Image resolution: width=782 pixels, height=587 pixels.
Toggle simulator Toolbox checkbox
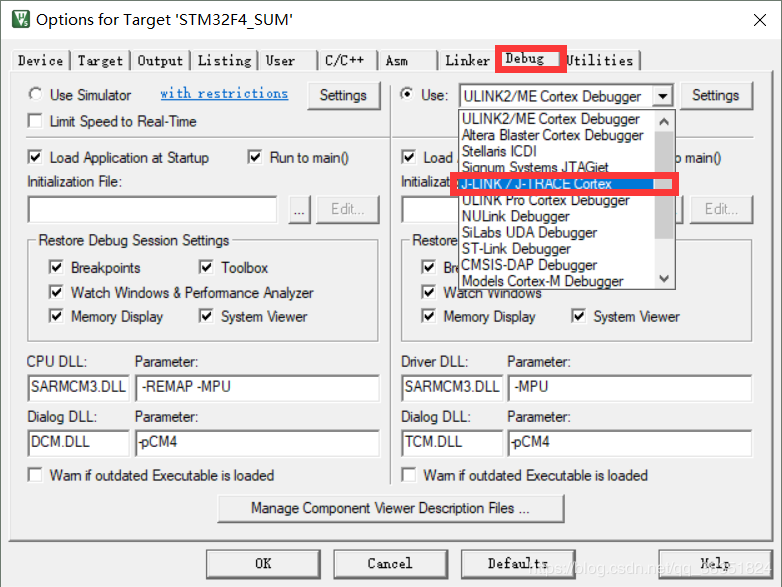click(x=206, y=267)
